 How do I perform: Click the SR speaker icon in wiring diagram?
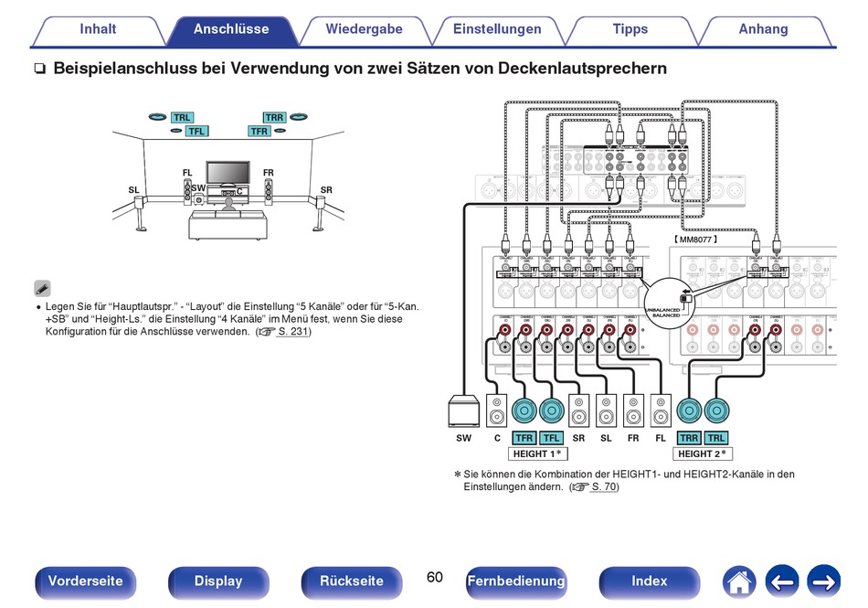578,411
